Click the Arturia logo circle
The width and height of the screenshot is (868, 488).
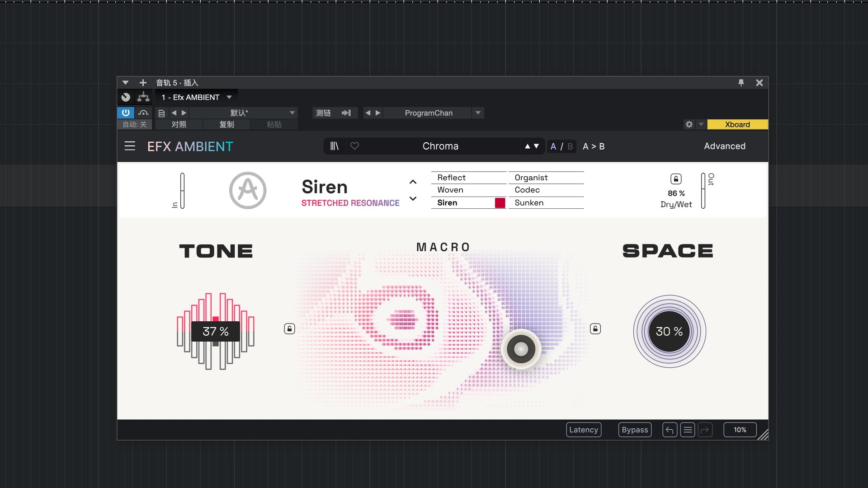[x=248, y=190]
